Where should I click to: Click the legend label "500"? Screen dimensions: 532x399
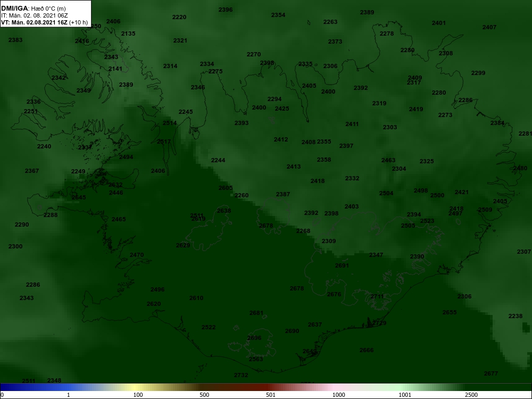[x=204, y=395]
